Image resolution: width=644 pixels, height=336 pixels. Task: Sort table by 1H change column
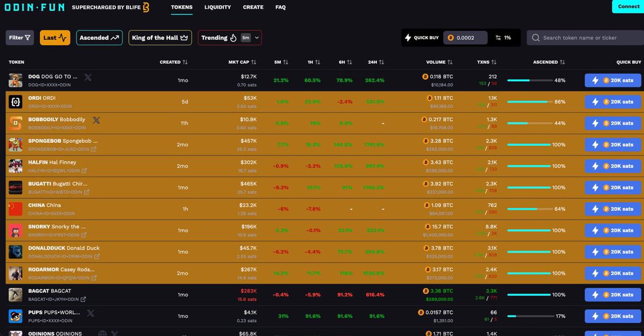(x=313, y=62)
